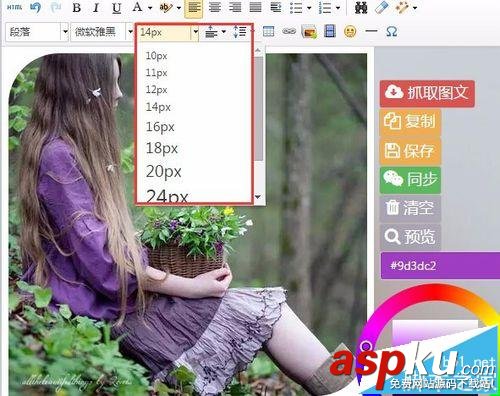Open find and replace binoculars
Viewport: 500px width, 396px height.
361,8
